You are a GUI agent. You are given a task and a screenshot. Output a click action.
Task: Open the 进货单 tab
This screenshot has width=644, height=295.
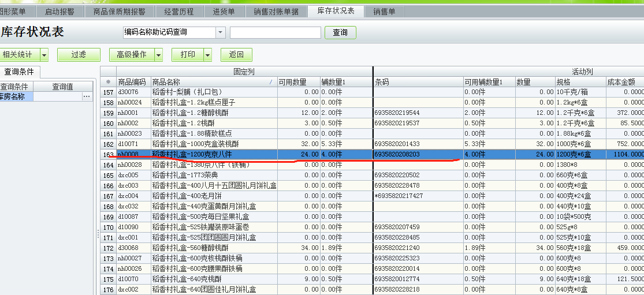tap(224, 12)
